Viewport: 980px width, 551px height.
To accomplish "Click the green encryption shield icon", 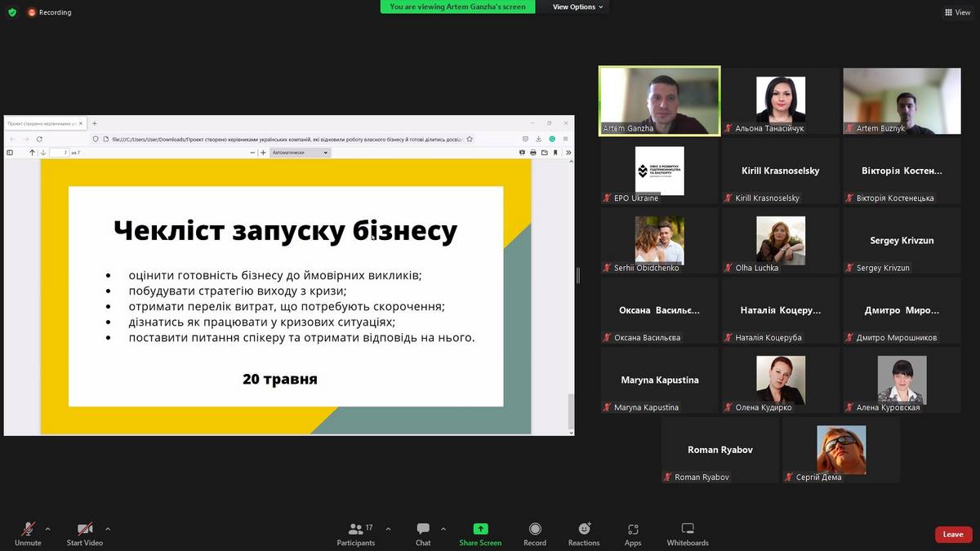I will pos(11,12).
